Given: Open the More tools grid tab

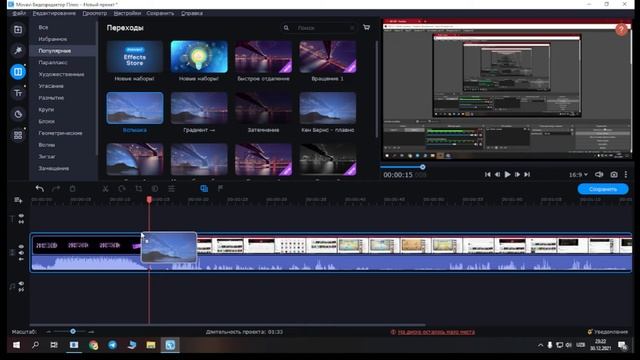Looking at the screenshot, I should 18,135.
